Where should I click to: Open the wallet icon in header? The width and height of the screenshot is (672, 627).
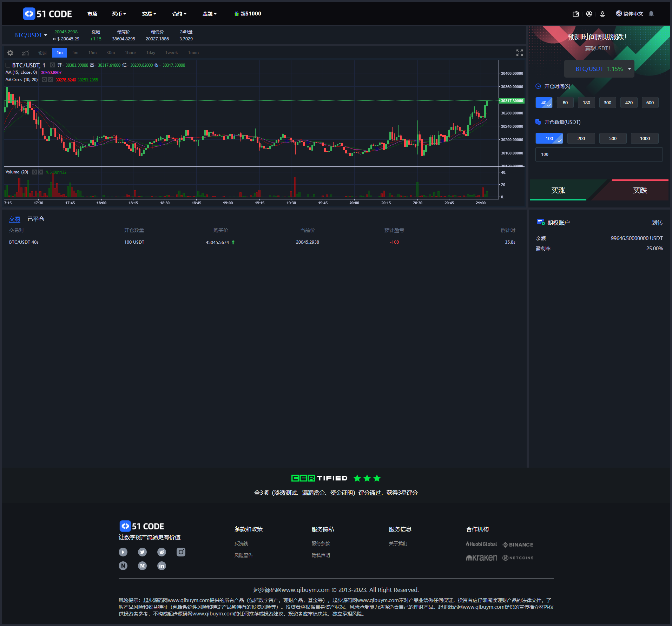[x=576, y=14]
